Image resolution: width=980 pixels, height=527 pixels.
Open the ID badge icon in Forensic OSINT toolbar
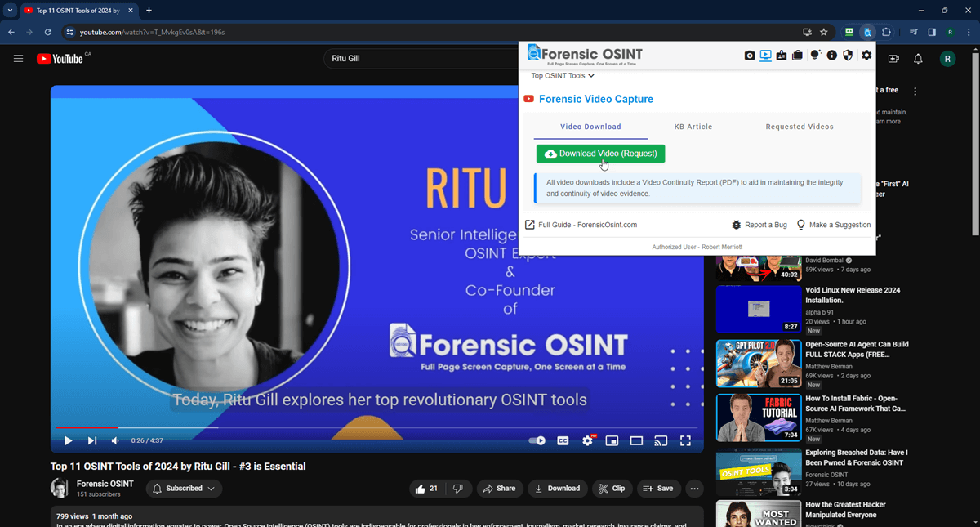click(x=782, y=56)
